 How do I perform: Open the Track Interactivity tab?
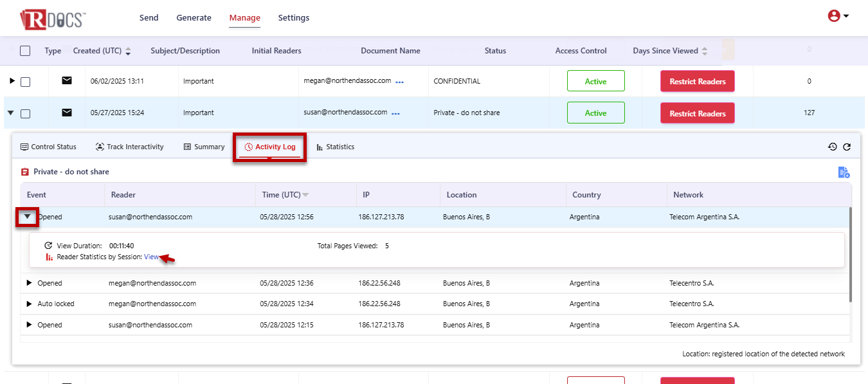(x=129, y=147)
